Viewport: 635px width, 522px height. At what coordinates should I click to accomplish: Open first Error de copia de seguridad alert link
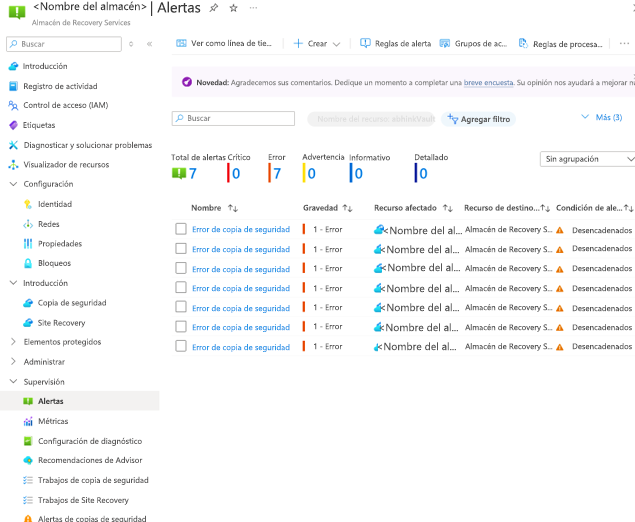pos(241,229)
